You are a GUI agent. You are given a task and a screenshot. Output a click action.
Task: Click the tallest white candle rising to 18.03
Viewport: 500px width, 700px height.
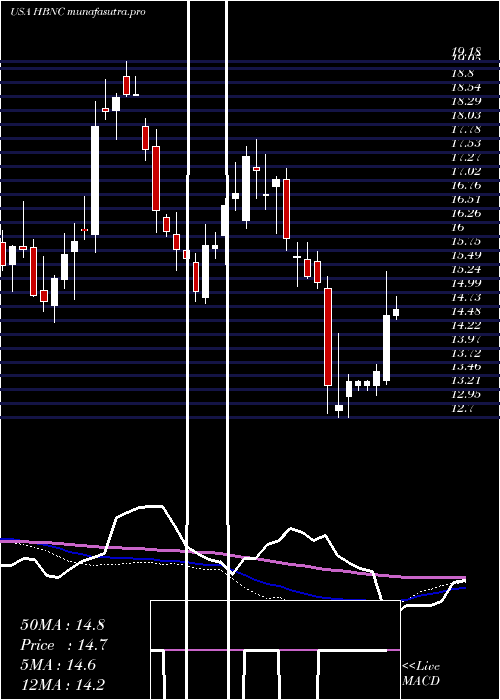tap(95, 180)
